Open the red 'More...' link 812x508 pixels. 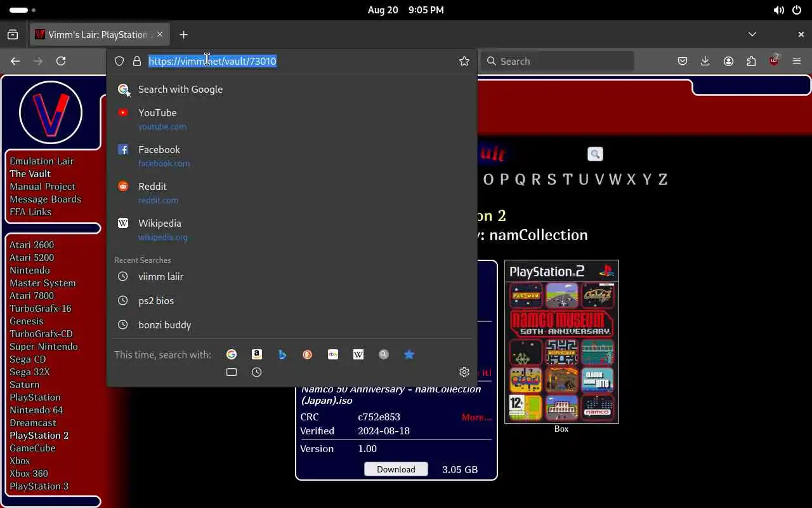(x=476, y=417)
